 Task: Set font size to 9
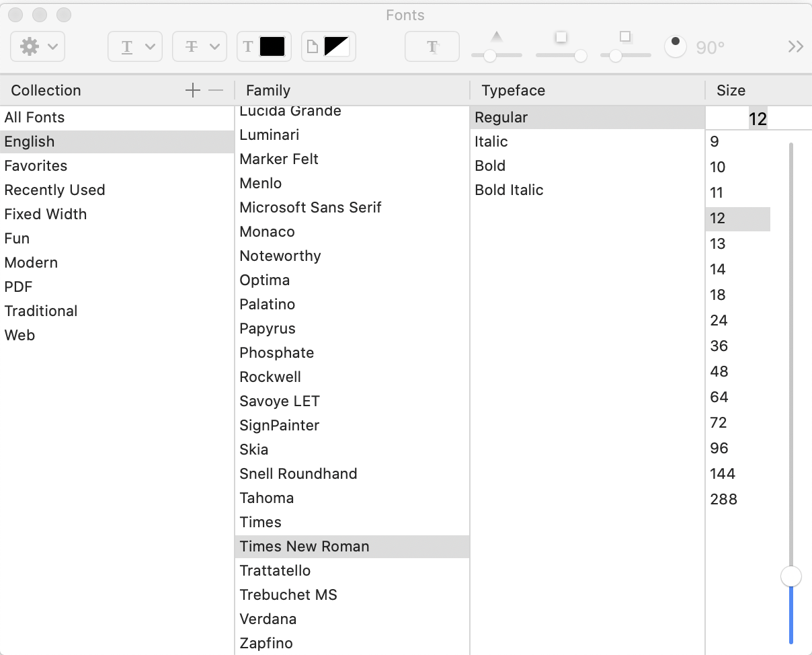pyautogui.click(x=738, y=141)
